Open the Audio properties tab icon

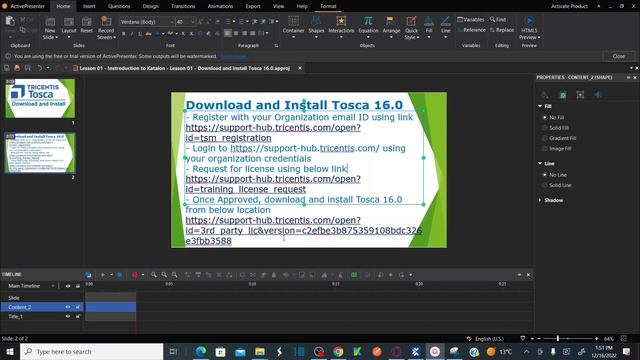point(598,95)
